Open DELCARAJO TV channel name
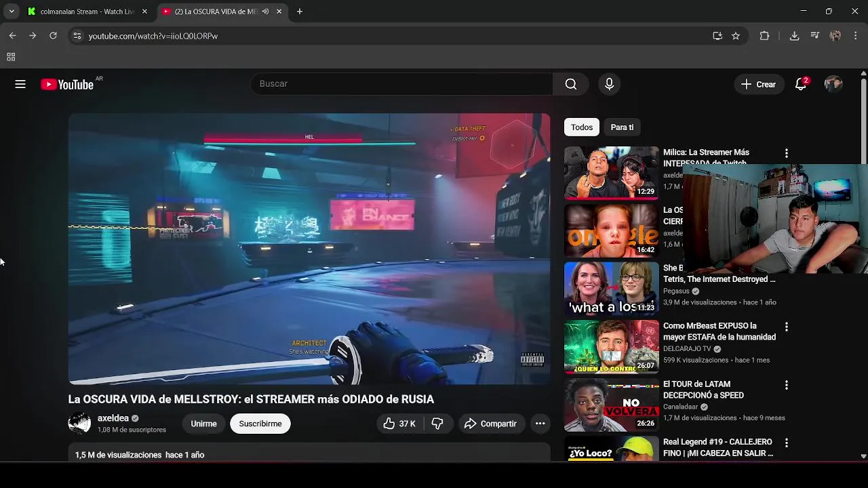Viewport: 868px width, 488px height. point(687,349)
